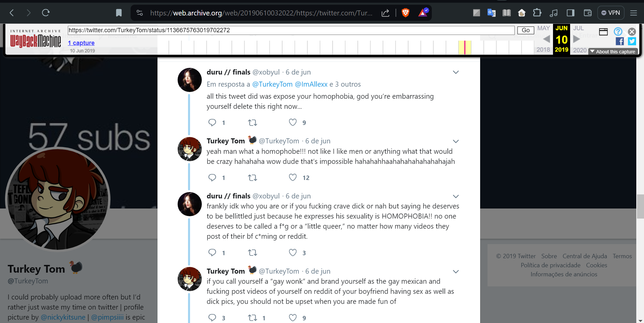
Task: Reply to Turkey Tom's gay wonk tweet
Action: tap(212, 318)
